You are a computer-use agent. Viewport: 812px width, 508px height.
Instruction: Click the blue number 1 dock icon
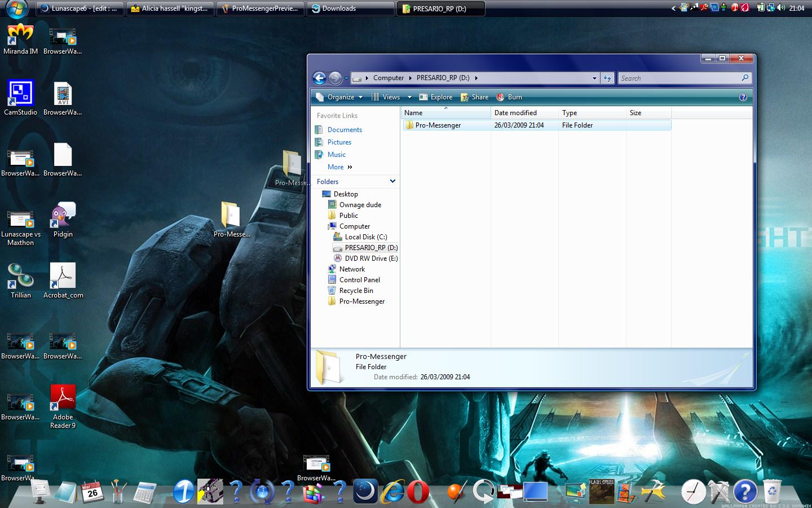coord(184,491)
